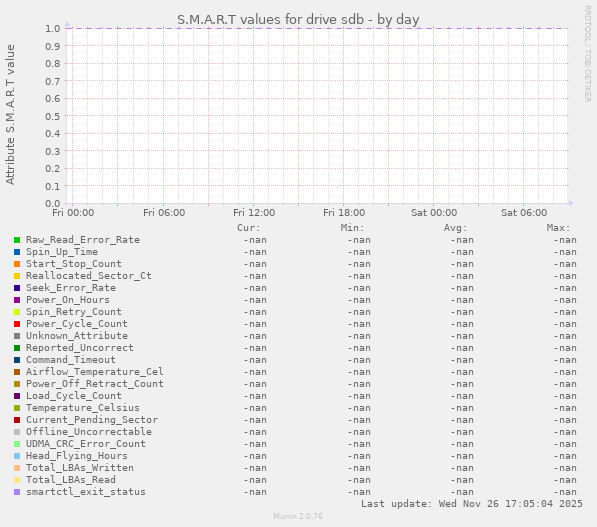The height and width of the screenshot is (527, 597).
Task: Click the Max value for smartctl_exit_status
Action: [x=565, y=492]
